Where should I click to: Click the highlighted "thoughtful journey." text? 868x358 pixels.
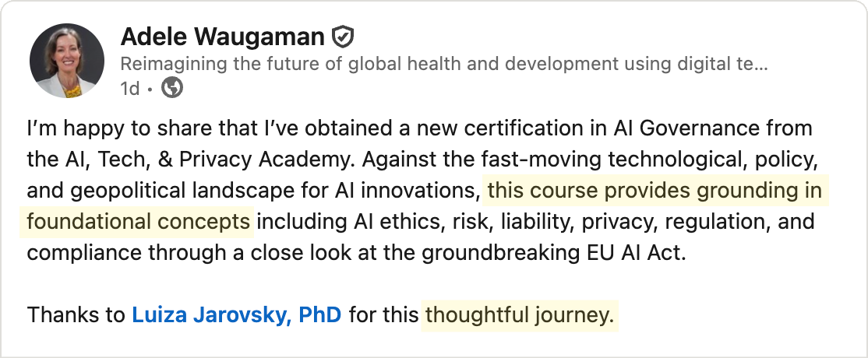click(520, 316)
